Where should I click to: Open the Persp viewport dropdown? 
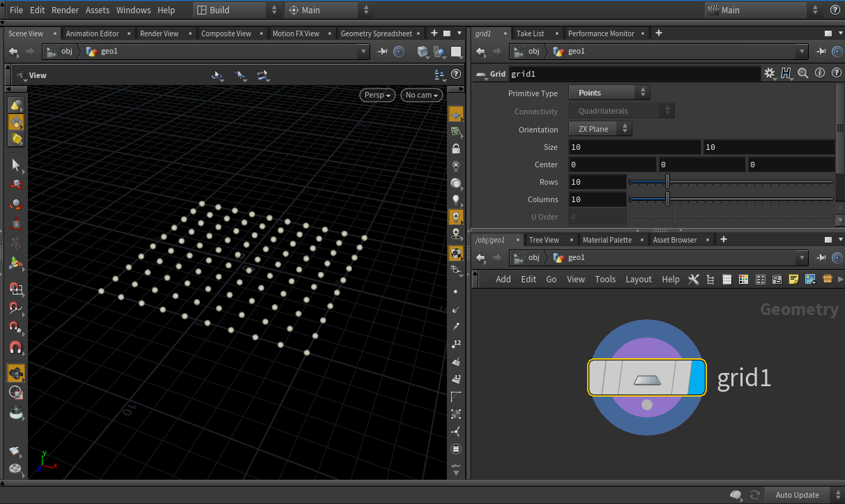click(x=378, y=95)
